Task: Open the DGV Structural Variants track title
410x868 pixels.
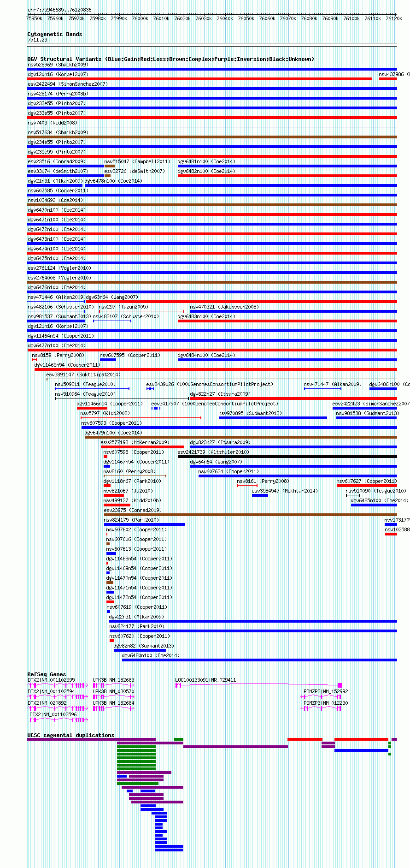Action: (171, 59)
